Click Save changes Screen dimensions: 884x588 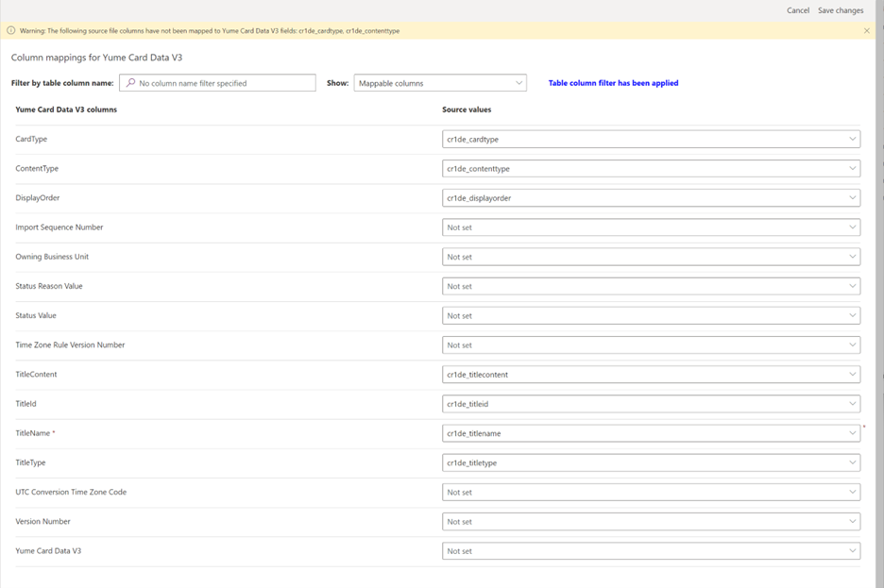tap(841, 10)
